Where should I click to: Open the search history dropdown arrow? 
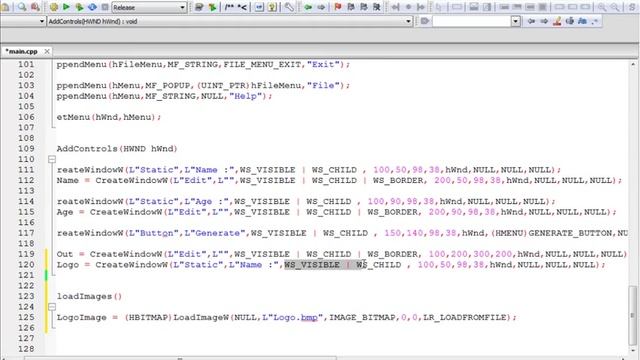(516, 21)
